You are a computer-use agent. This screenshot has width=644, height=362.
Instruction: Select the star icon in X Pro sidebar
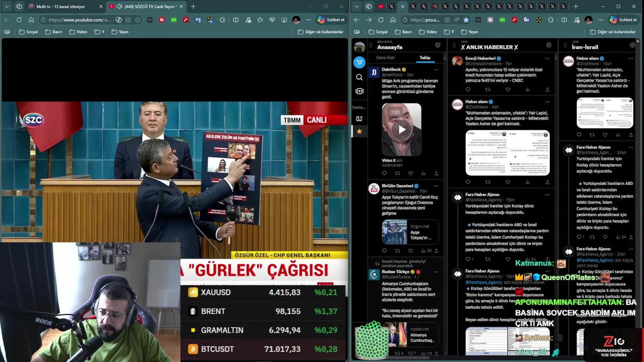[359, 131]
